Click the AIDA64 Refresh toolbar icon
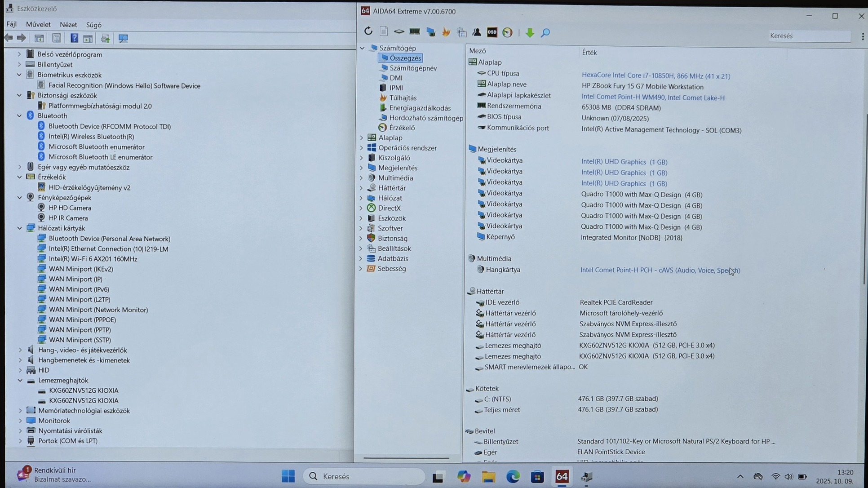868x488 pixels. 368,31
